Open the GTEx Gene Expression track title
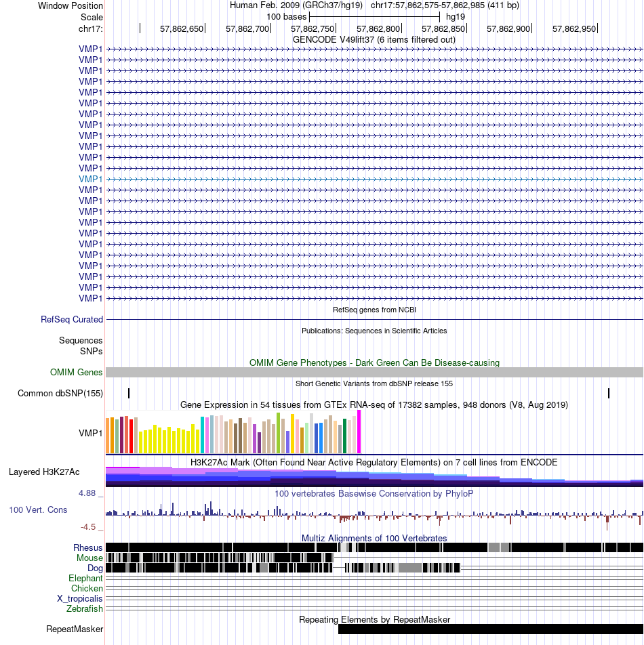Viewport: 644px width, 645px height. (374, 404)
